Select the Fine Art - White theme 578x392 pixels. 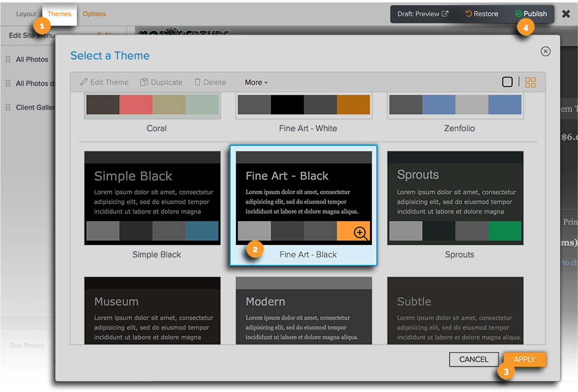coord(304,112)
